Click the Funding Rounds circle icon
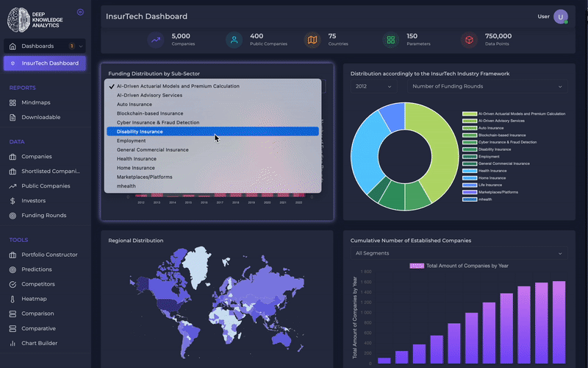588x368 pixels. click(12, 216)
